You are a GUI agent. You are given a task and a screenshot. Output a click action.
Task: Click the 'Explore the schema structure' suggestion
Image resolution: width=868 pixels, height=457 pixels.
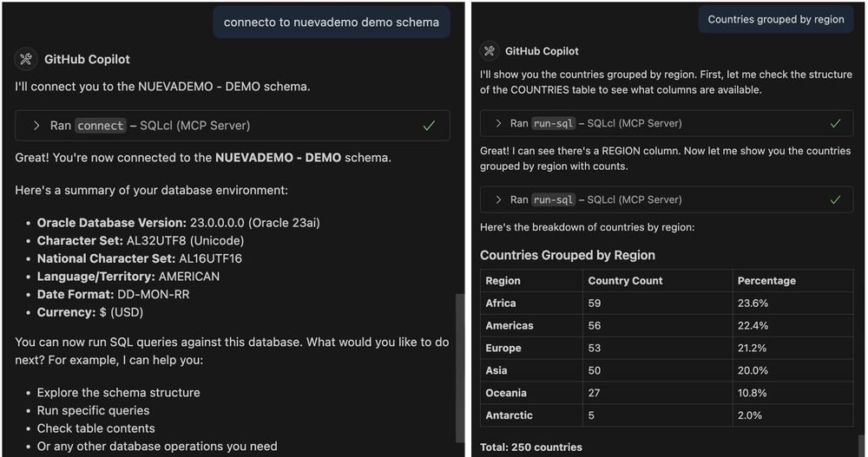click(118, 392)
